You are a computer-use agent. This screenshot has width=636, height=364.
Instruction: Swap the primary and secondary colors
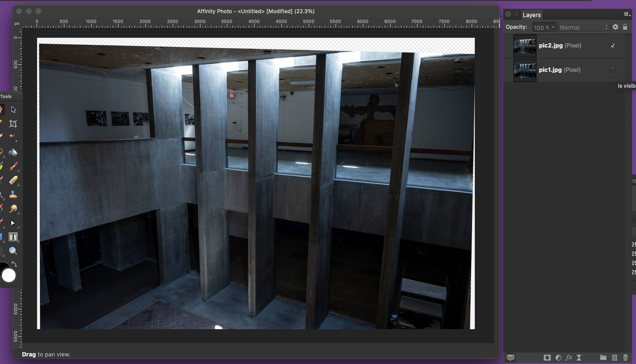(14, 264)
